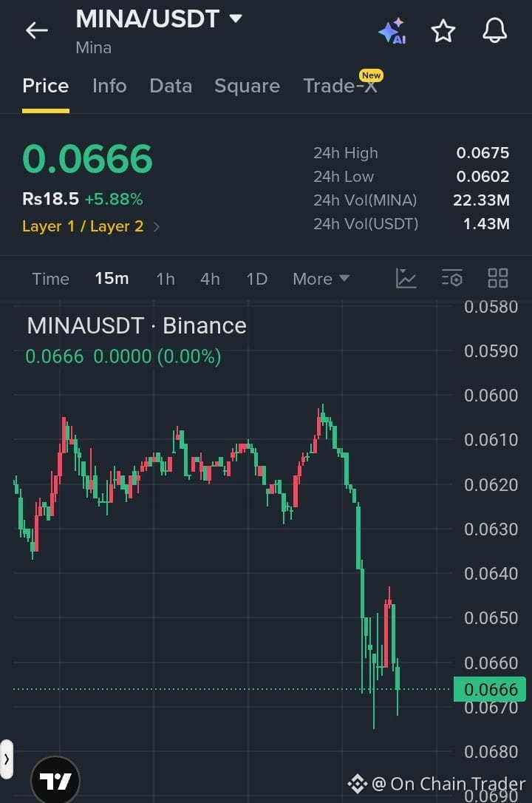Select the 1D interval
Screen dimensions: 532x803
click(x=257, y=279)
